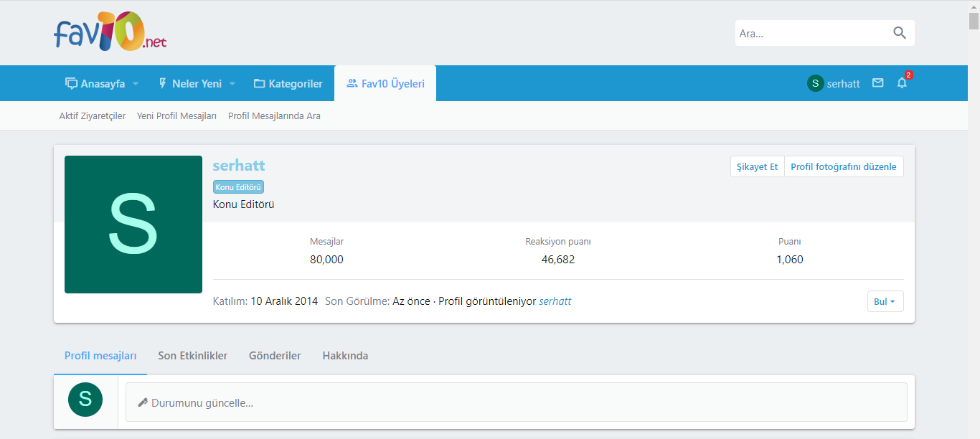This screenshot has width=980, height=439.
Task: Open the notifications bell icon
Action: [x=902, y=83]
